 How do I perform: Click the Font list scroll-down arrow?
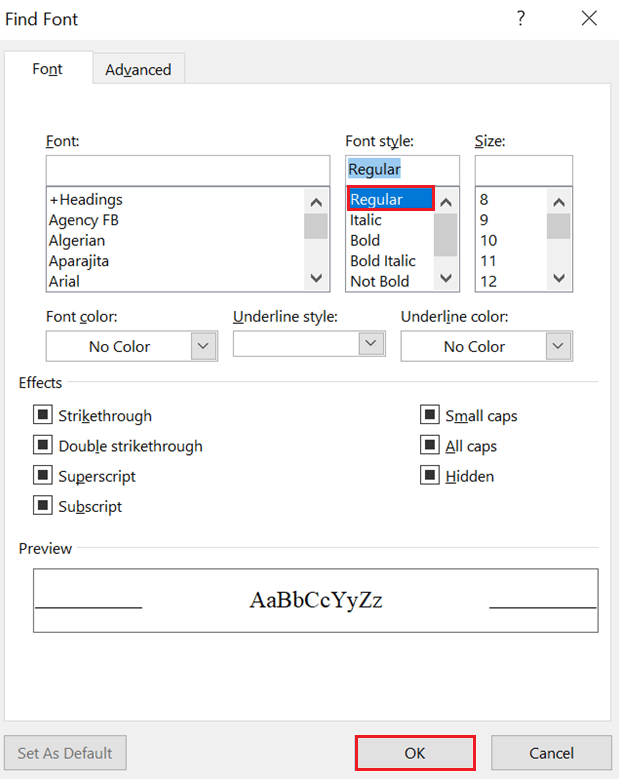(x=316, y=278)
